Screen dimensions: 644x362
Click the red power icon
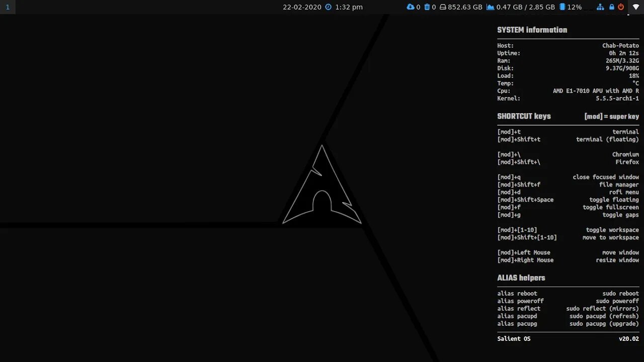[621, 7]
